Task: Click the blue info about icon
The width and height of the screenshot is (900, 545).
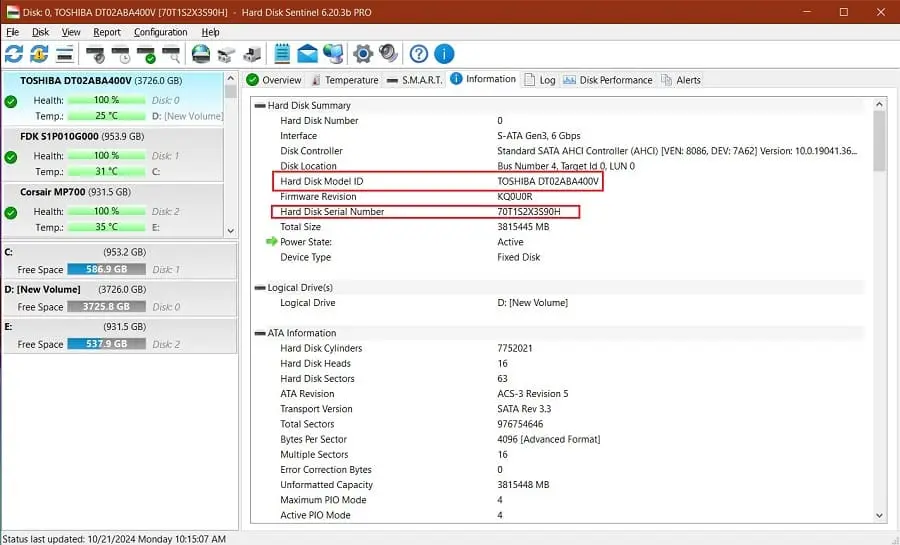Action: (x=444, y=54)
